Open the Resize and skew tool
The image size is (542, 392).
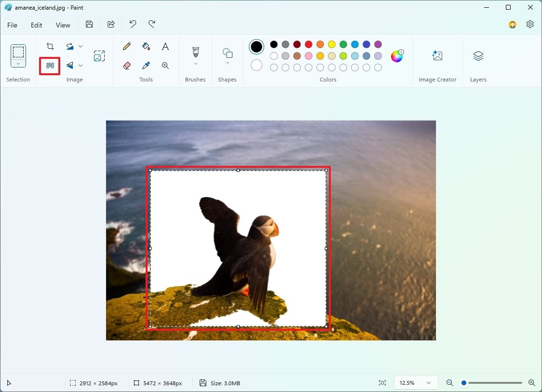coord(99,56)
